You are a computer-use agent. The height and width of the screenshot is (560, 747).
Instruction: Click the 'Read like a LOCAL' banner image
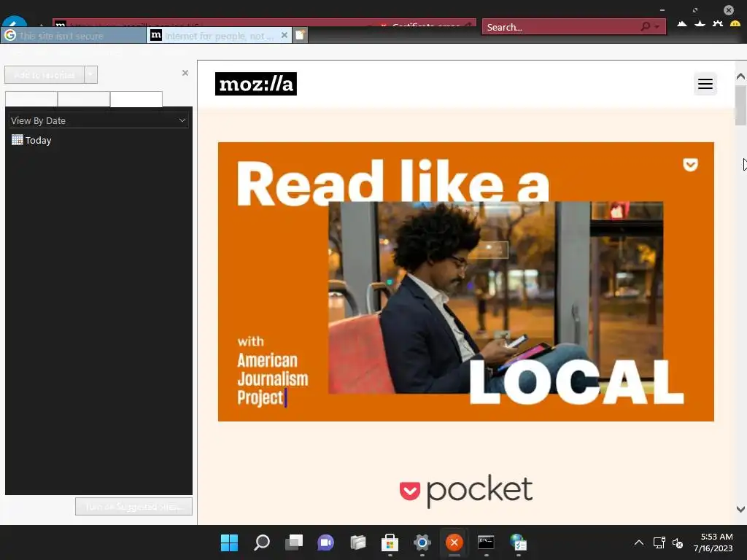point(466,281)
